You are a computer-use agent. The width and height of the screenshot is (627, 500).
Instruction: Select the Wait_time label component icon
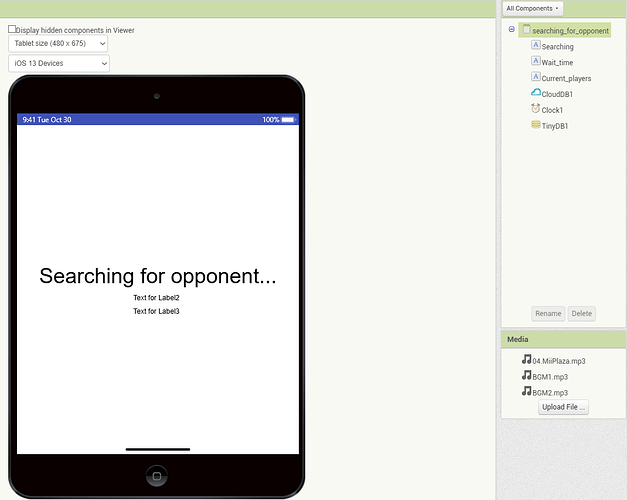[x=535, y=62]
